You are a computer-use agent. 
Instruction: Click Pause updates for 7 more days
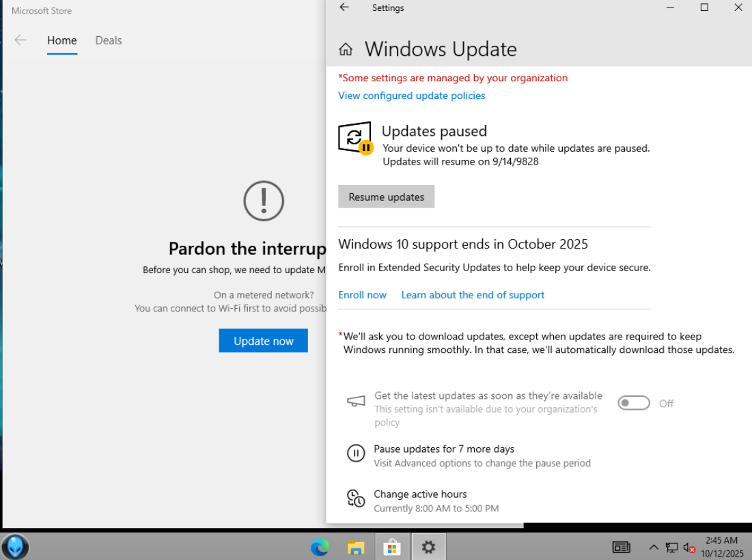(x=444, y=449)
